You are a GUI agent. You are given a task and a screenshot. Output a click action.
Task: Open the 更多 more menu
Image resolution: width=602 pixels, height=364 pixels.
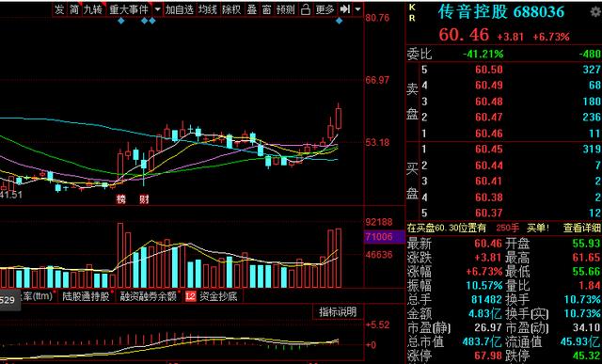point(325,9)
